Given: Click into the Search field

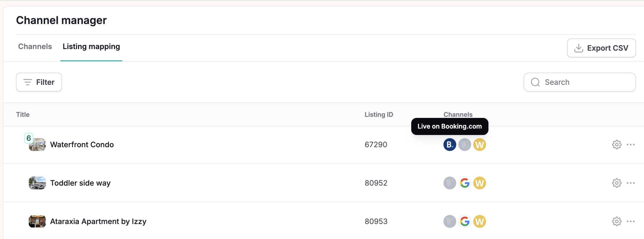Looking at the screenshot, I should (580, 82).
